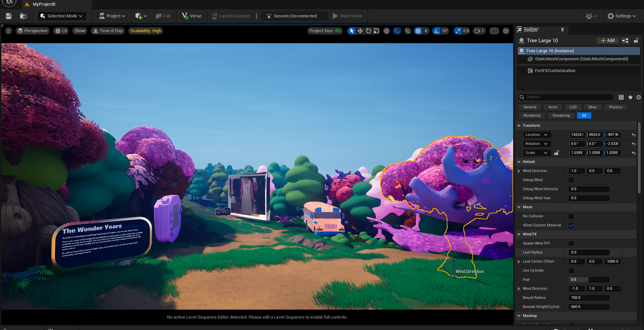Image resolution: width=644 pixels, height=330 pixels.
Task: Toggle the grid snapping icon
Action: tap(418, 31)
